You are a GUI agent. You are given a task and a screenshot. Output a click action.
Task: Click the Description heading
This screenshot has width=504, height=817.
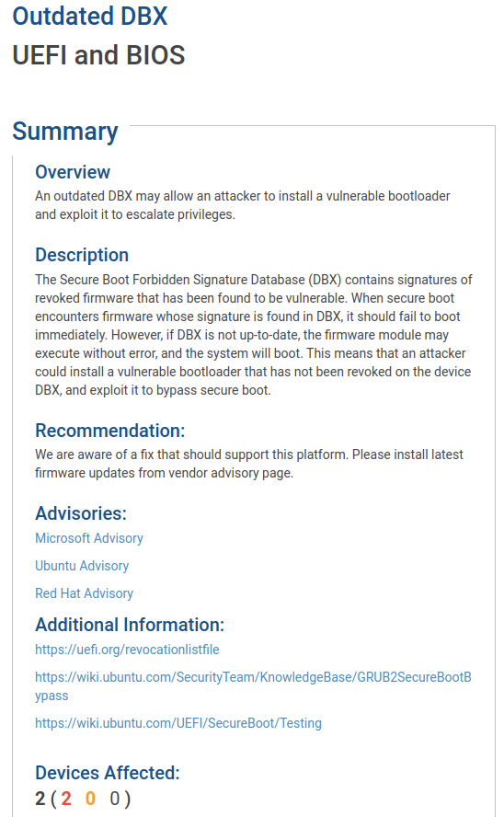(x=82, y=256)
